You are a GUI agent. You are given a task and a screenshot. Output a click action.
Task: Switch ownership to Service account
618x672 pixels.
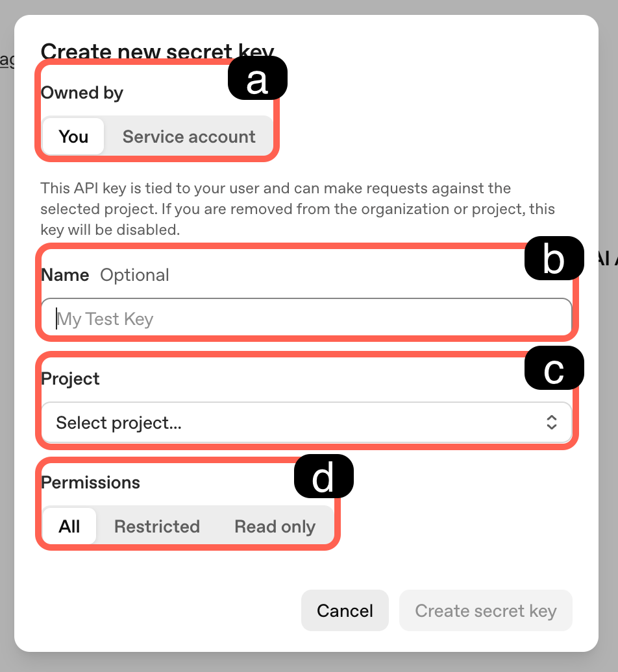[x=189, y=137]
